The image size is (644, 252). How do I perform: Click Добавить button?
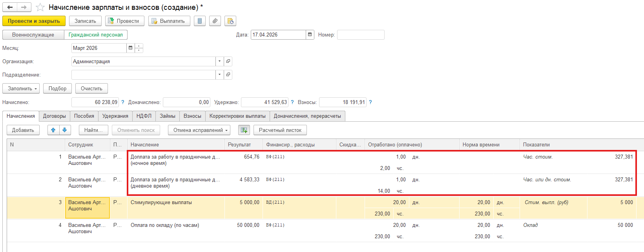pyautogui.click(x=23, y=130)
